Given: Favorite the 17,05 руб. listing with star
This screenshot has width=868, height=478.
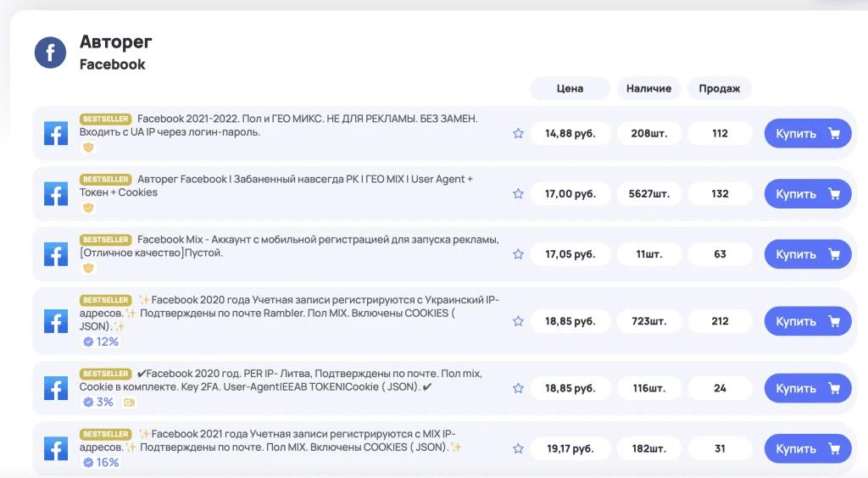Looking at the screenshot, I should click(518, 254).
